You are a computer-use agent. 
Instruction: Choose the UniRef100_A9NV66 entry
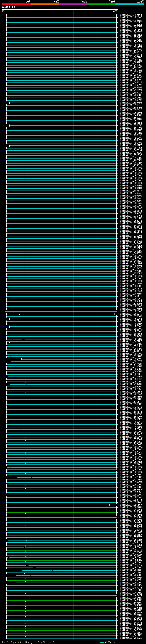click(x=131, y=67)
